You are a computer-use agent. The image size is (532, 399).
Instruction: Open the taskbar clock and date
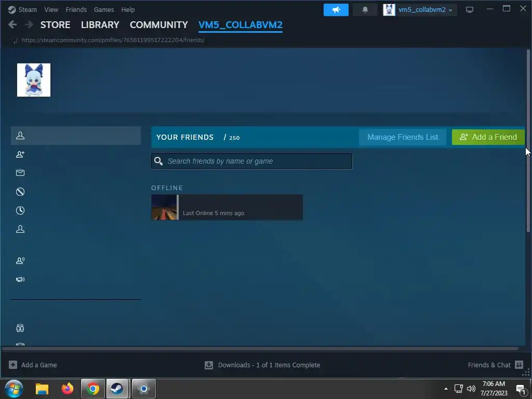coord(494,389)
